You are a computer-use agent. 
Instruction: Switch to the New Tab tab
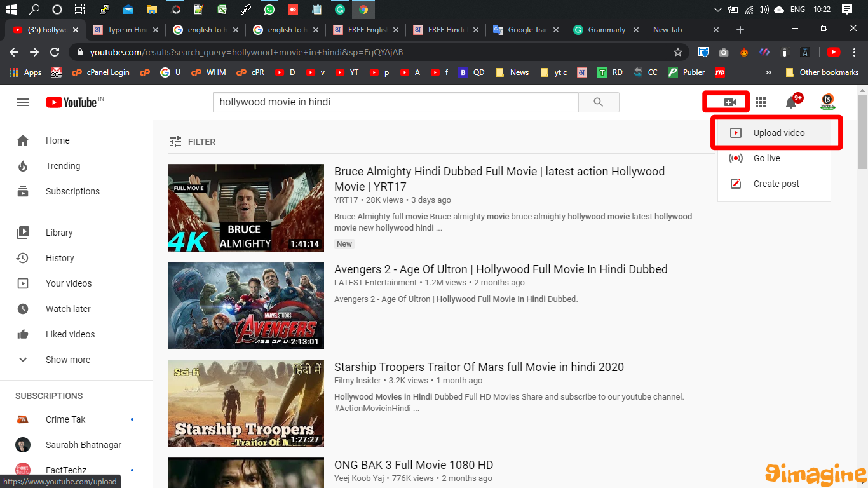(x=686, y=30)
